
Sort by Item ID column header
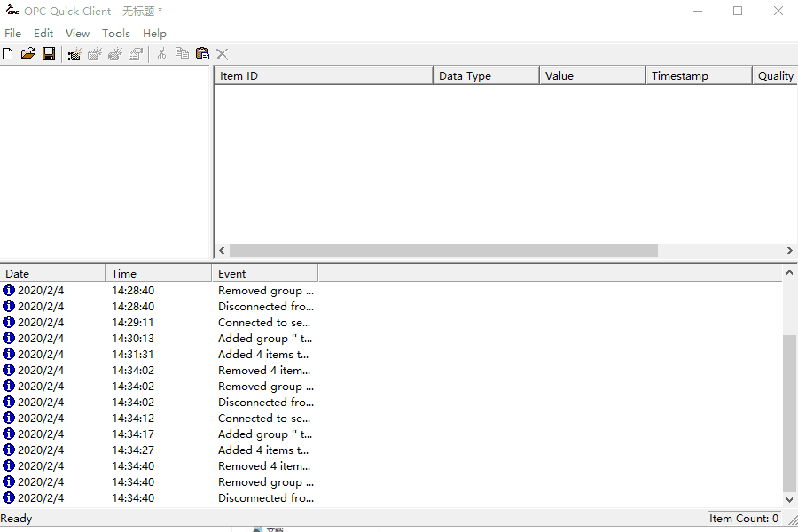click(x=324, y=76)
